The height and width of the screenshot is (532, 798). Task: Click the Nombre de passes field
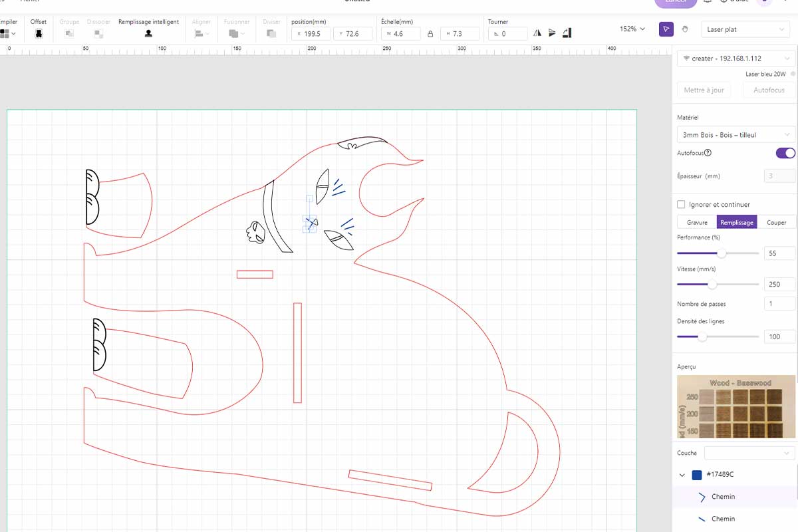[x=779, y=304]
